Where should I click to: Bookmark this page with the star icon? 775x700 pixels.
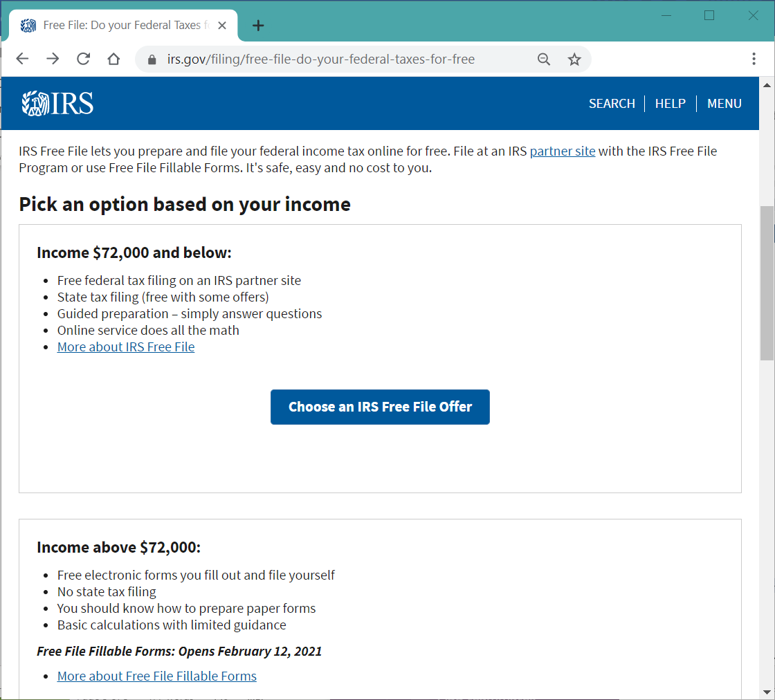click(x=574, y=59)
